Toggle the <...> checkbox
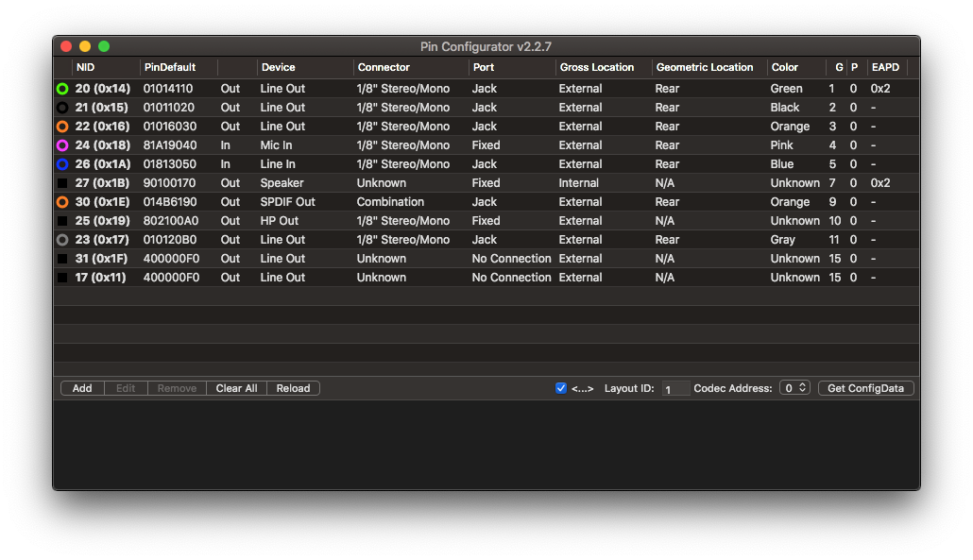Screen dimensions: 973x560 [561, 388]
